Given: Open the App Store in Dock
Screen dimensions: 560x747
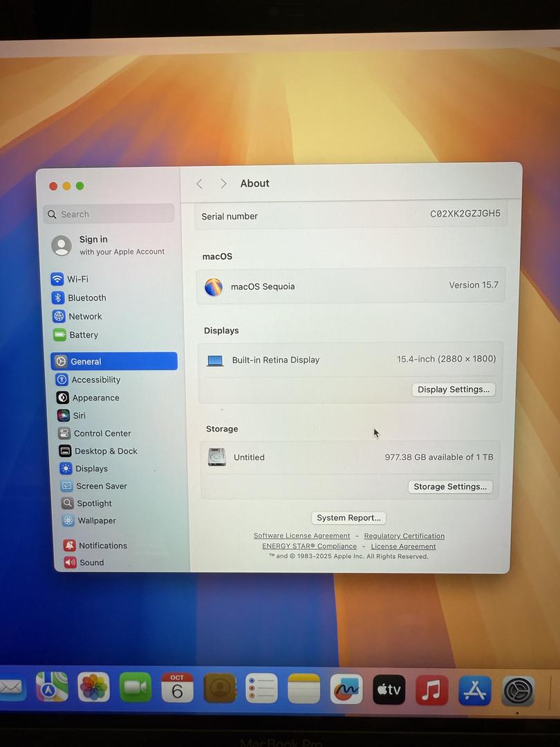Looking at the screenshot, I should coord(475,690).
